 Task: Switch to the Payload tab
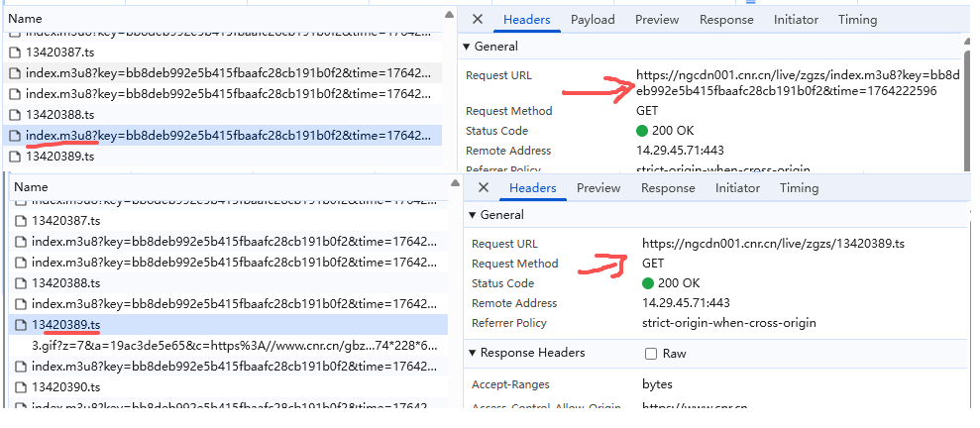coord(593,20)
